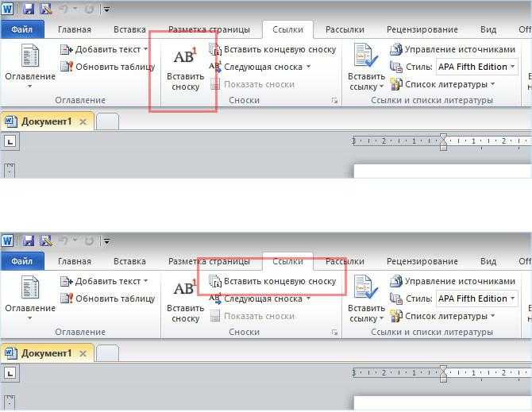Close the Документ1 tab in the upper window
This screenshot has height=412, width=532.
click(83, 121)
